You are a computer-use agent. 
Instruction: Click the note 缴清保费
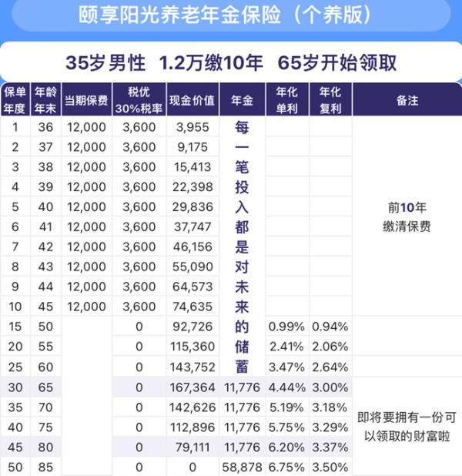click(407, 226)
